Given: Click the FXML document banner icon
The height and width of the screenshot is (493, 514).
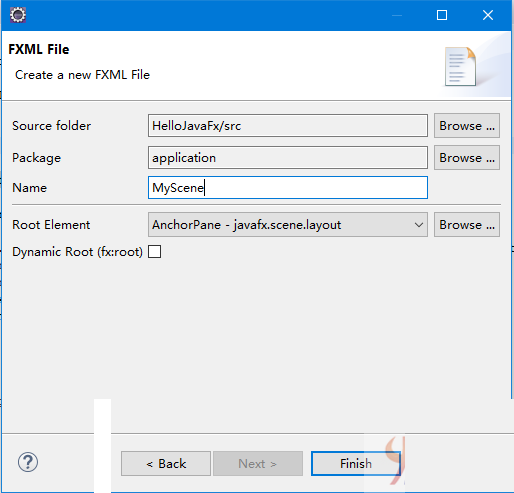Looking at the screenshot, I should click(x=460, y=66).
